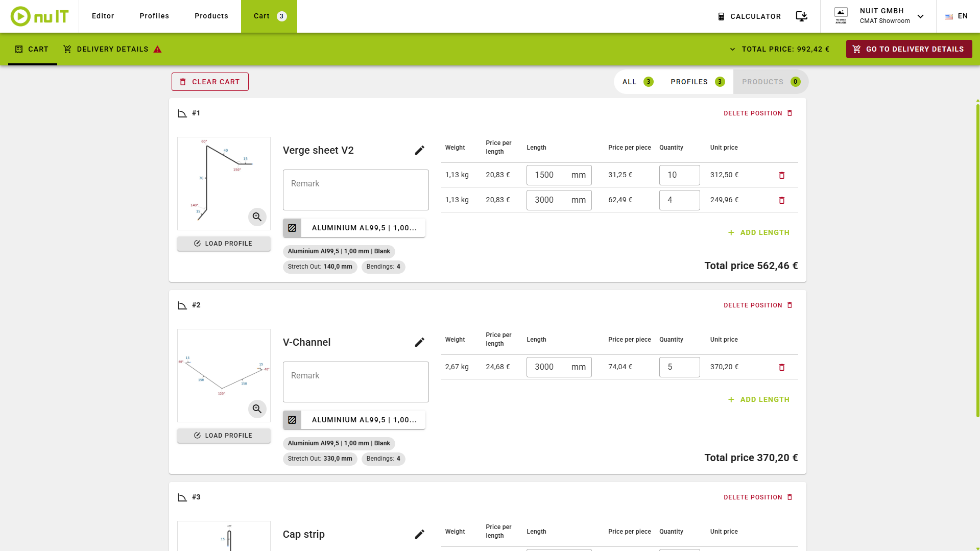The height and width of the screenshot is (551, 980).
Task: Delete the 1500 mm length row
Action: (781, 175)
